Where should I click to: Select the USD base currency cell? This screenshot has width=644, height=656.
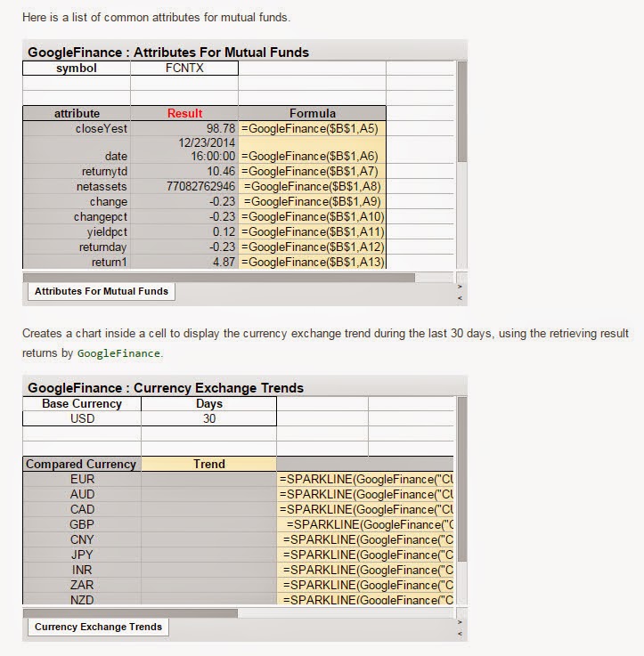click(82, 418)
